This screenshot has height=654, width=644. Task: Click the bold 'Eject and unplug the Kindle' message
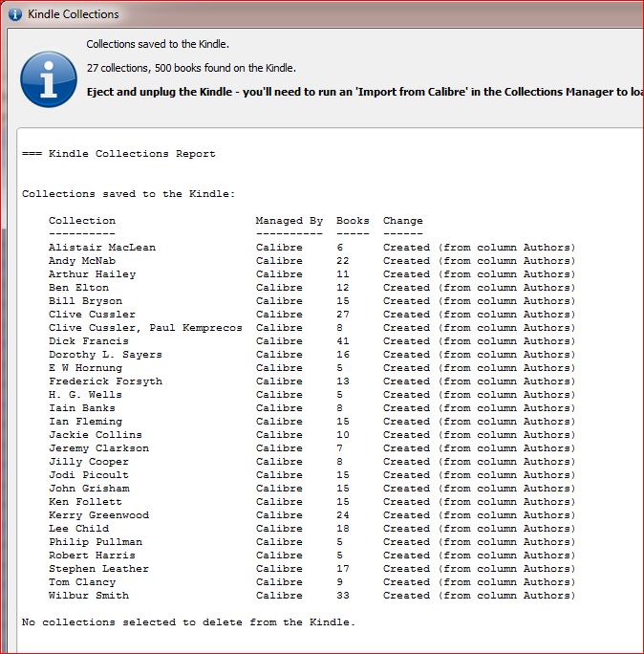[x=365, y=92]
